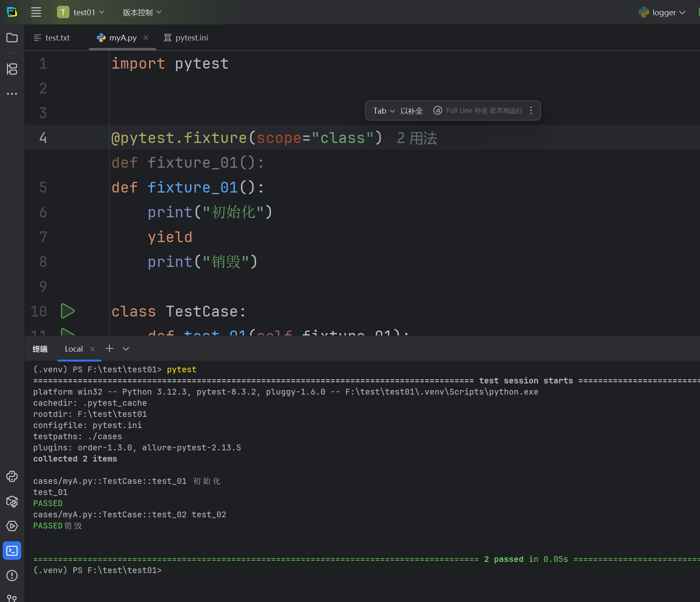Click 'configfile: pytest.ini' terminal line

click(88, 425)
